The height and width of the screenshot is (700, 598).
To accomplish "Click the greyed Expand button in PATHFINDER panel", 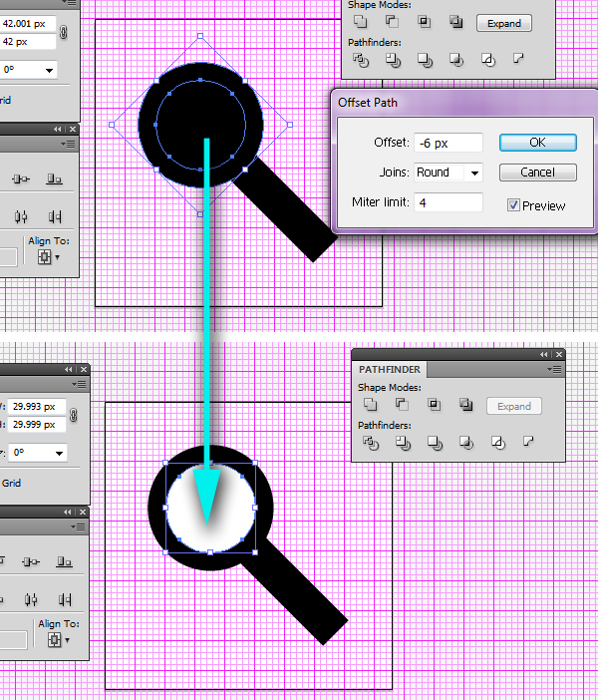I will point(514,406).
